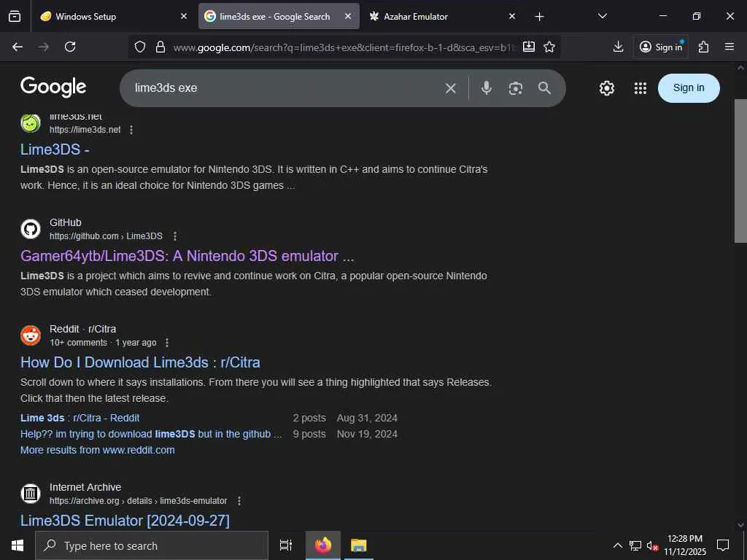Screen dimensions: 747x560
Task: Click the Reddit result favicon
Action: [31, 335]
